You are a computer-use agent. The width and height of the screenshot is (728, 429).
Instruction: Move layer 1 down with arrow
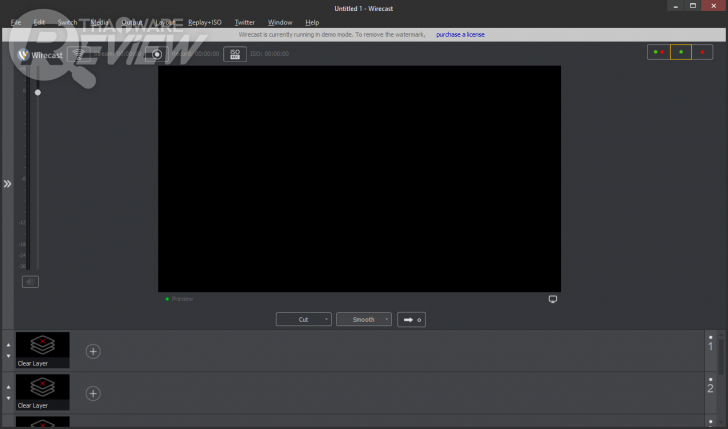pyautogui.click(x=8, y=356)
